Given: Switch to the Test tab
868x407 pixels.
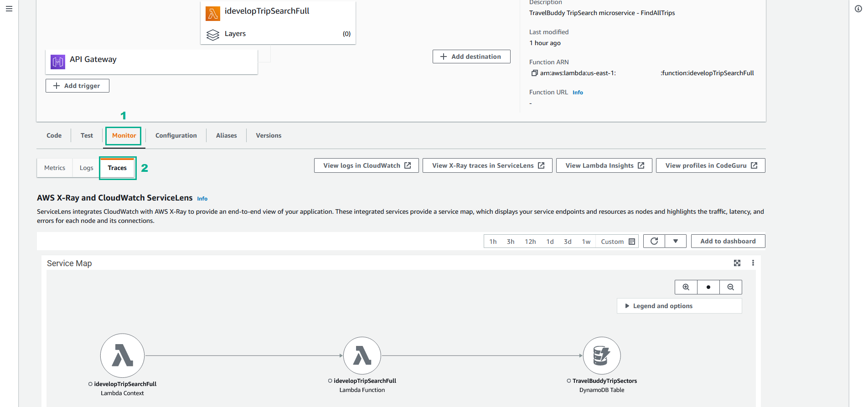Looking at the screenshot, I should pos(87,135).
